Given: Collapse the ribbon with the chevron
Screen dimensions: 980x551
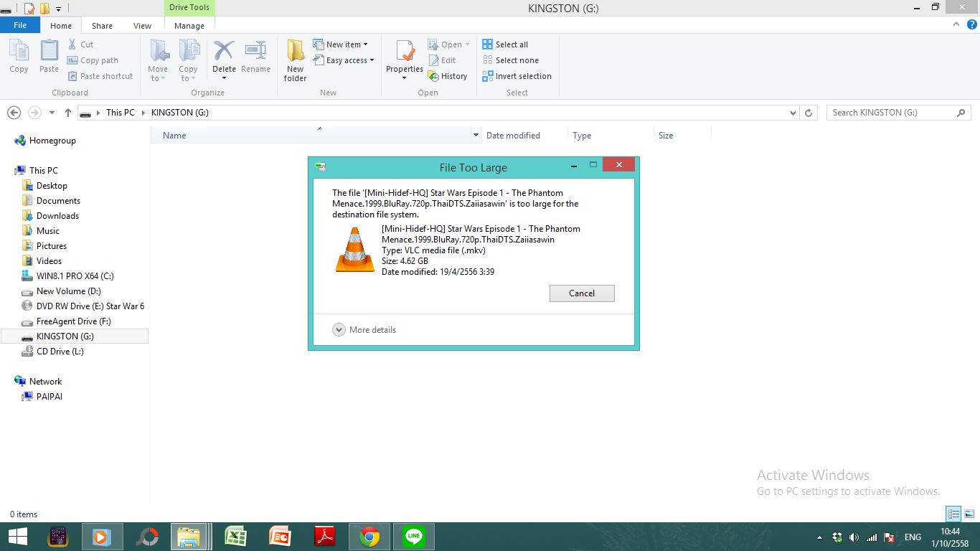Looking at the screenshot, I should 956,24.
